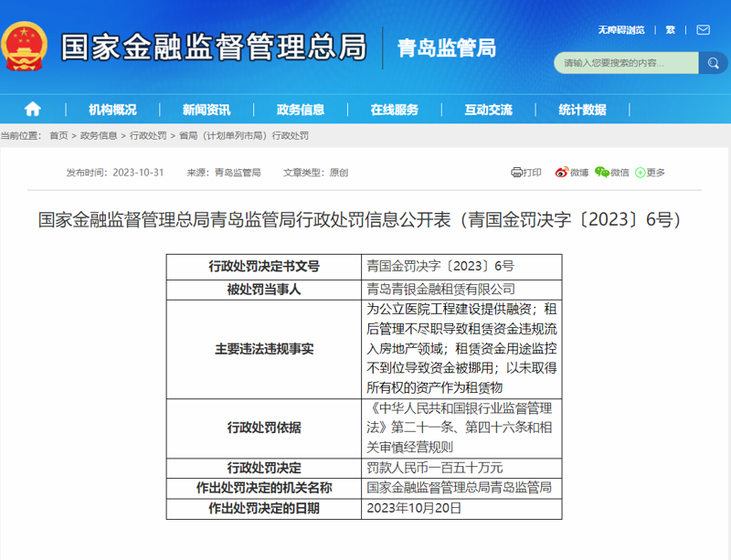Image resolution: width=731 pixels, height=560 pixels.
Task: Click the 行政处罚决定 row header
Action: pos(264,468)
